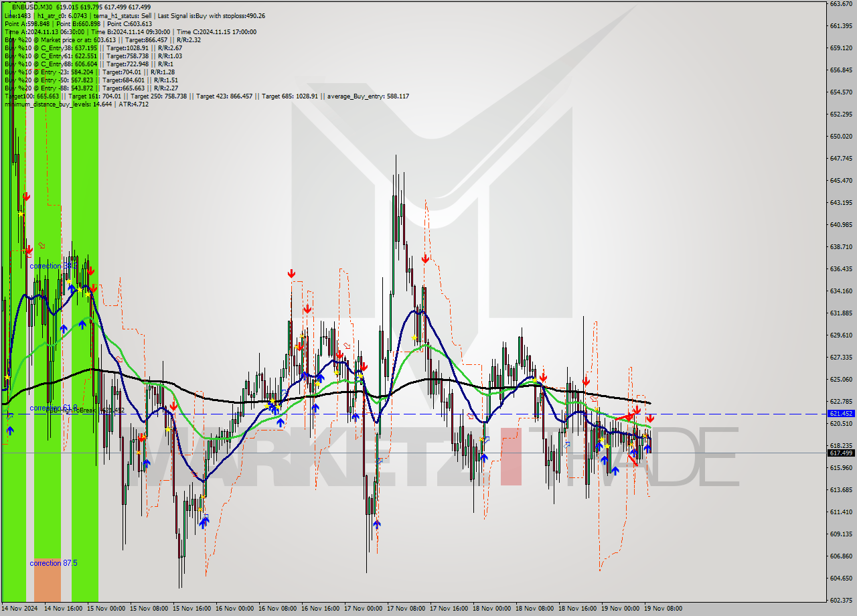Click the '16 Nov 00:00' time axis label
Viewport: 857px width, 616px height.
(234, 609)
